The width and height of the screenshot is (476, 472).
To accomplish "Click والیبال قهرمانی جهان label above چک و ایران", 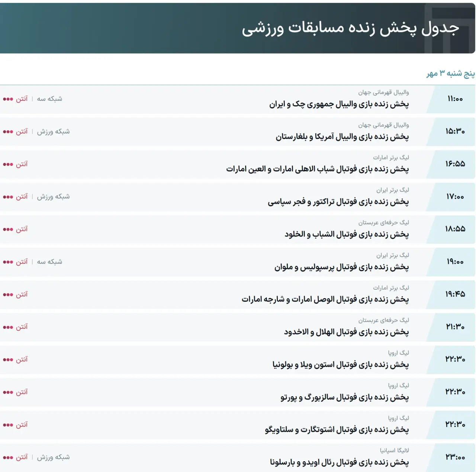I will point(383,93).
